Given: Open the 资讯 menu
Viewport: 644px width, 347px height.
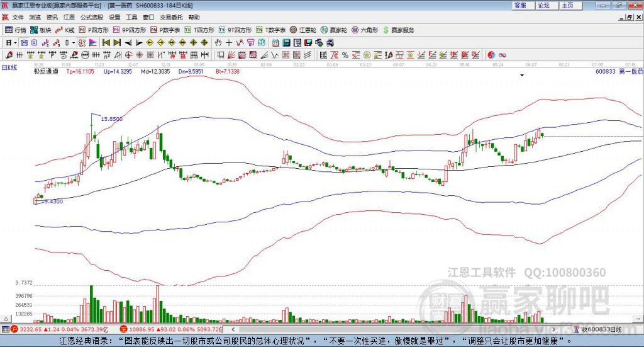Looking at the screenshot, I should coord(52,17).
